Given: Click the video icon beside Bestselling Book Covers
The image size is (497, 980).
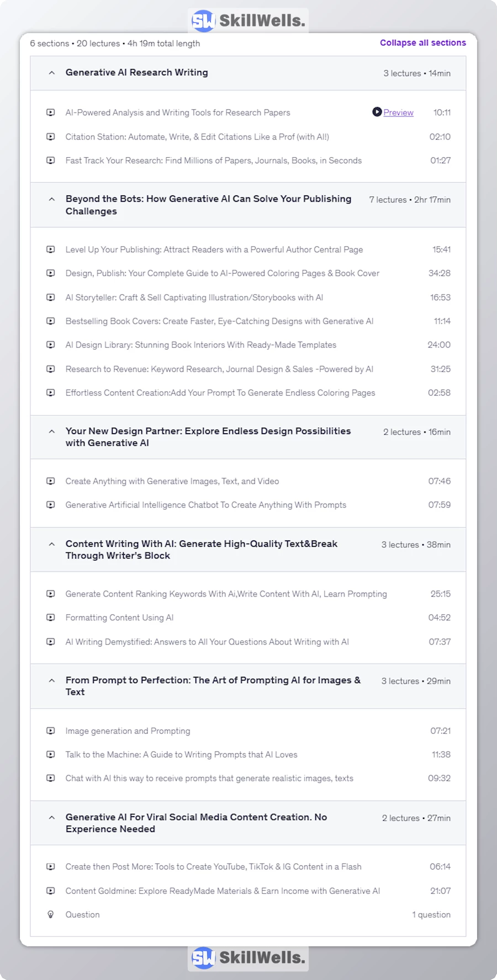Looking at the screenshot, I should pos(51,321).
